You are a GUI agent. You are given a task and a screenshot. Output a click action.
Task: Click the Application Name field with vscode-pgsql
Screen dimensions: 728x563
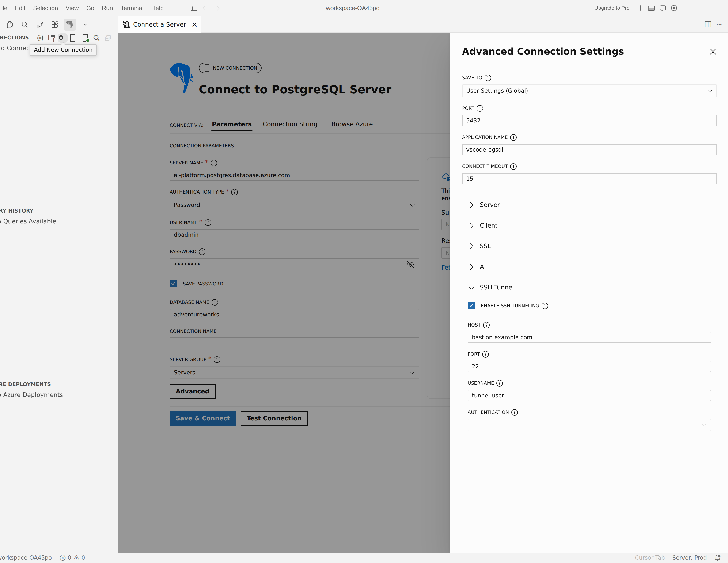point(589,150)
